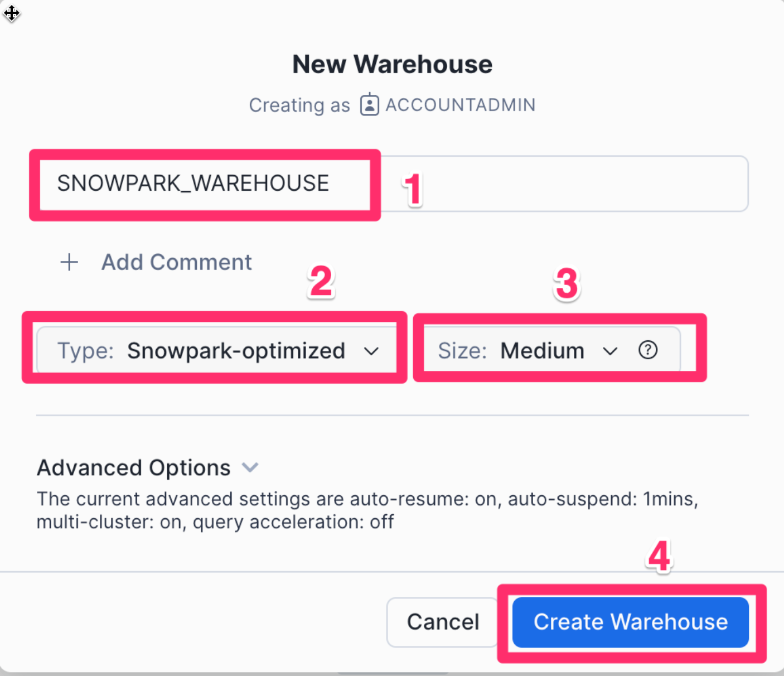
Task: Click the four-arrow move icon
Action: pyautogui.click(x=12, y=12)
